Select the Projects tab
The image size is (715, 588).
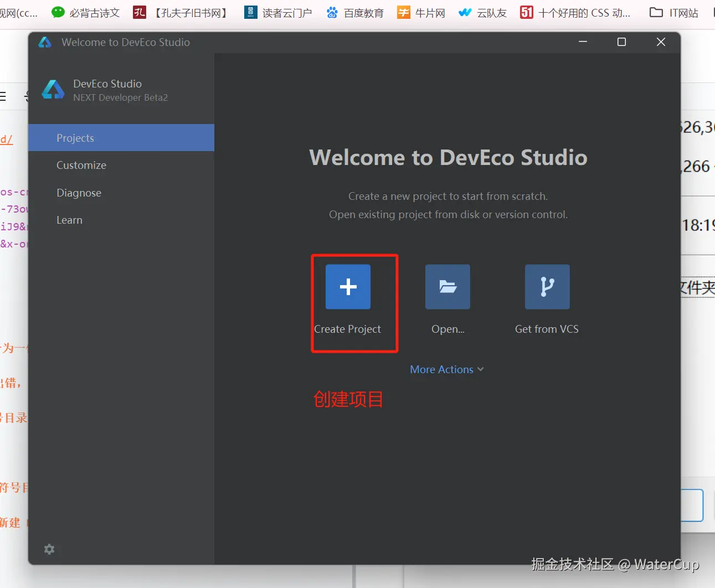[121, 138]
